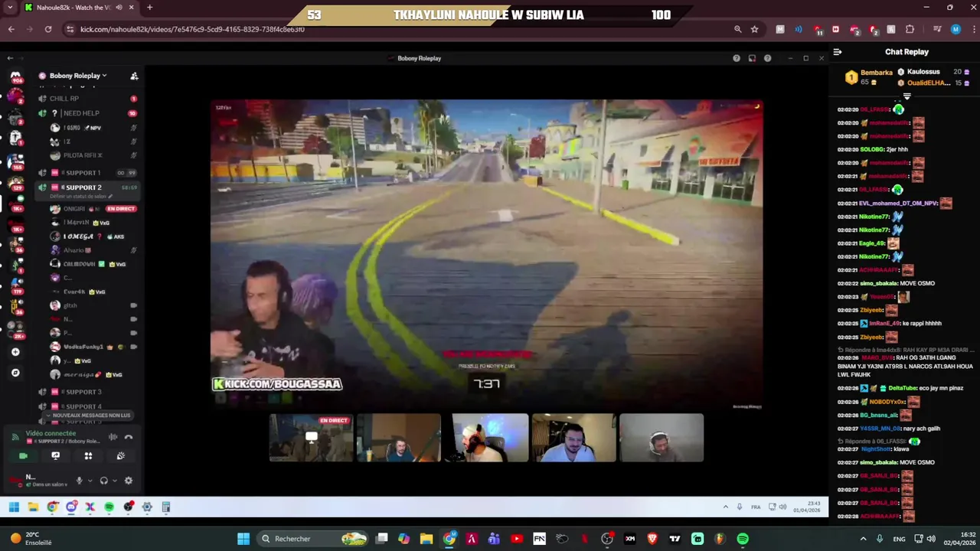
Task: Click the add a server plus icon
Action: (x=15, y=352)
